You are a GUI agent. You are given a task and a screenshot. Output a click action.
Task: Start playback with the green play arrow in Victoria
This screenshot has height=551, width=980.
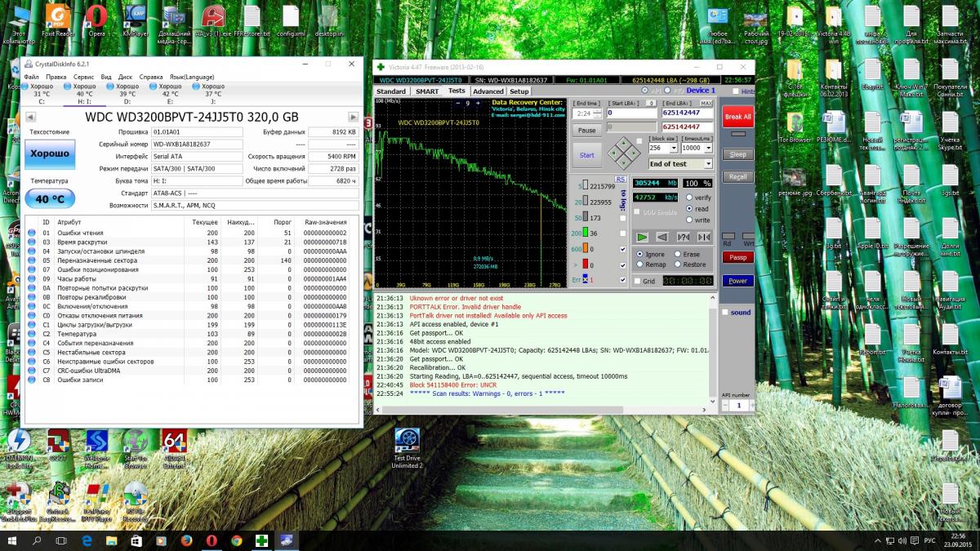(x=643, y=237)
